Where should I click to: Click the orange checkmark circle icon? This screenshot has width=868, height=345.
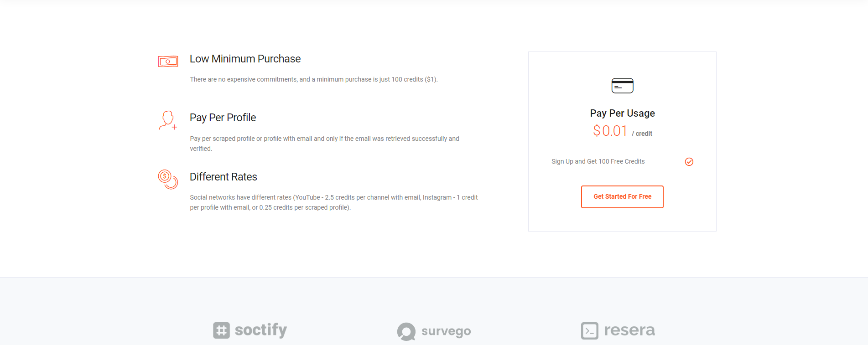tap(689, 162)
